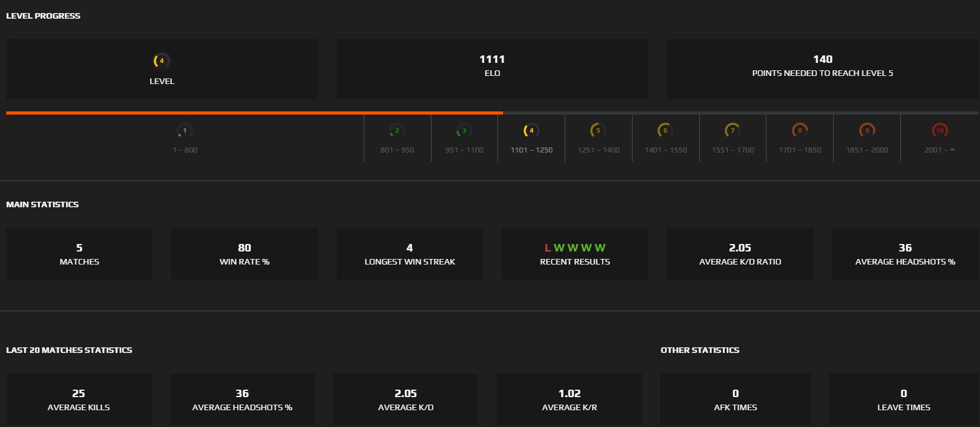Click the RECENT RESULTS stat label
980x427 pixels.
point(575,262)
